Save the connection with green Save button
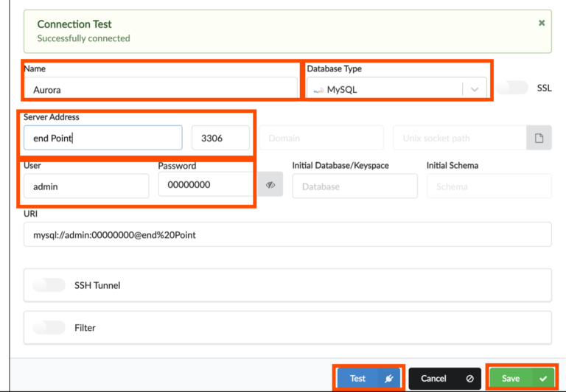Image resolution: width=566 pixels, height=392 pixels. (x=521, y=378)
